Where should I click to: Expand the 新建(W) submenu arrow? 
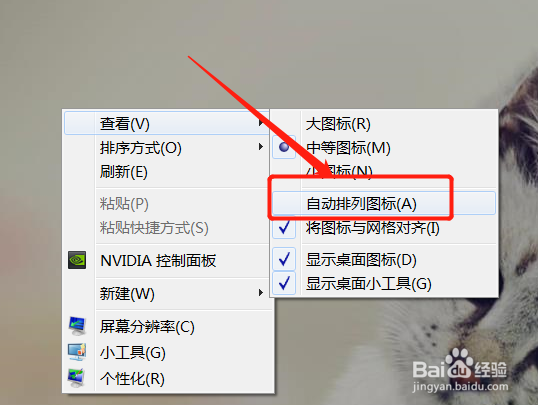pos(261,292)
